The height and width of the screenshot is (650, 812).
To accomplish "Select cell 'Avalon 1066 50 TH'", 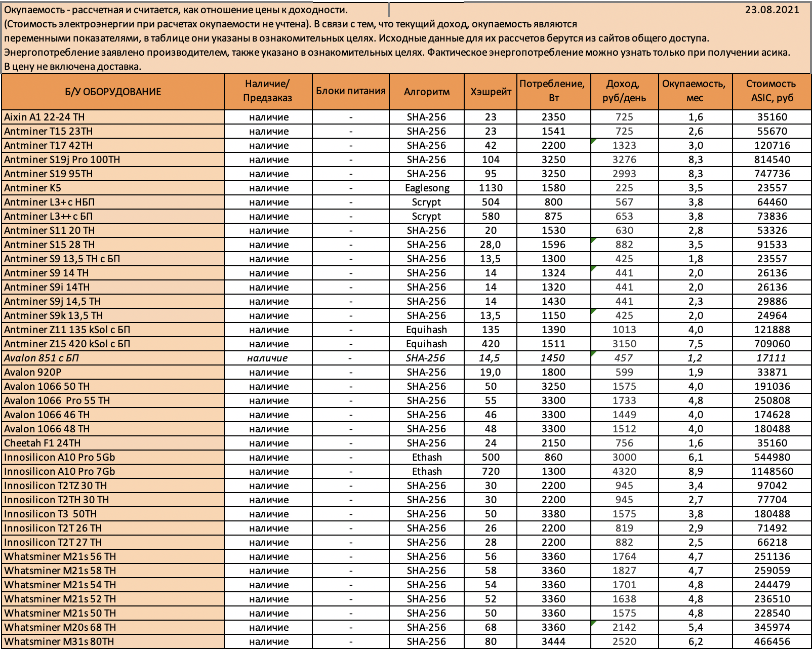I will (113, 386).
